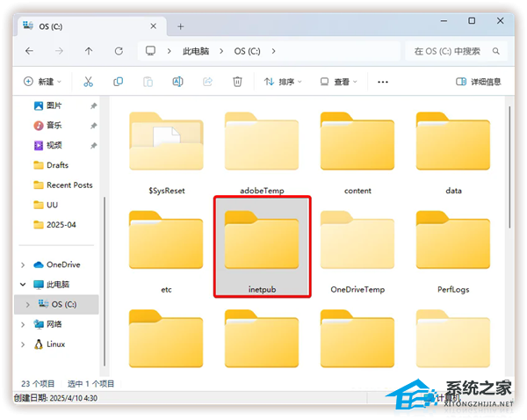Switch to the OS (C:) tab

point(90,26)
